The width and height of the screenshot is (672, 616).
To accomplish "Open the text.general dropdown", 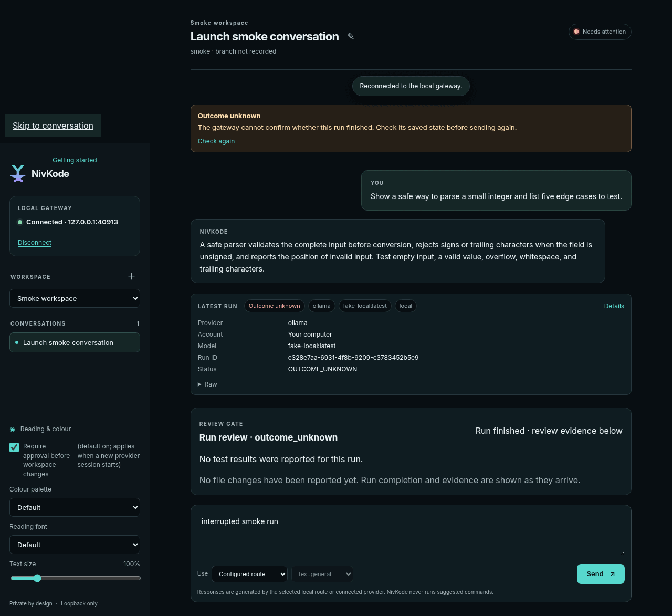I will click(x=322, y=574).
